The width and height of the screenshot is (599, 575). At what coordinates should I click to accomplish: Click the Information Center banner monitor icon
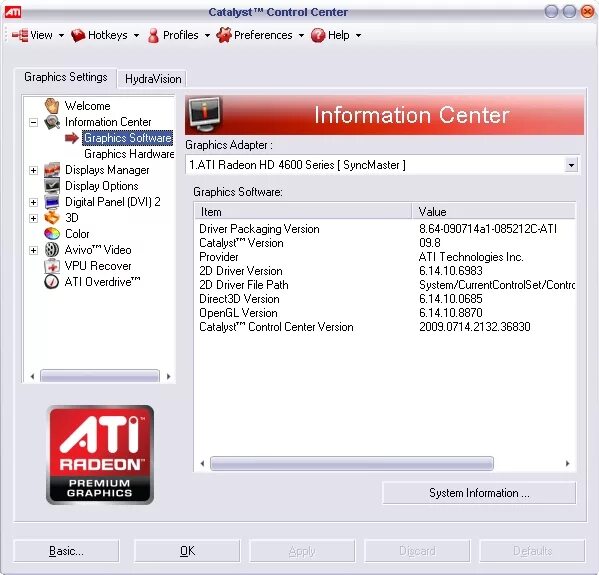tap(204, 114)
